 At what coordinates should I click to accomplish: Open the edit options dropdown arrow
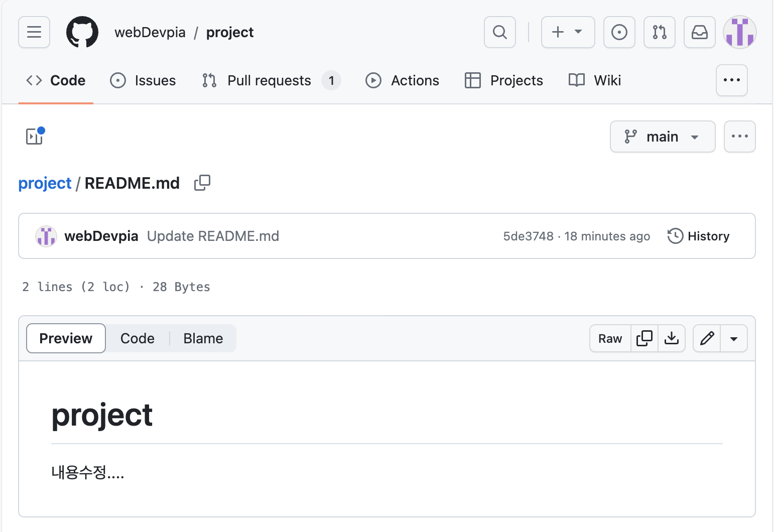734,338
